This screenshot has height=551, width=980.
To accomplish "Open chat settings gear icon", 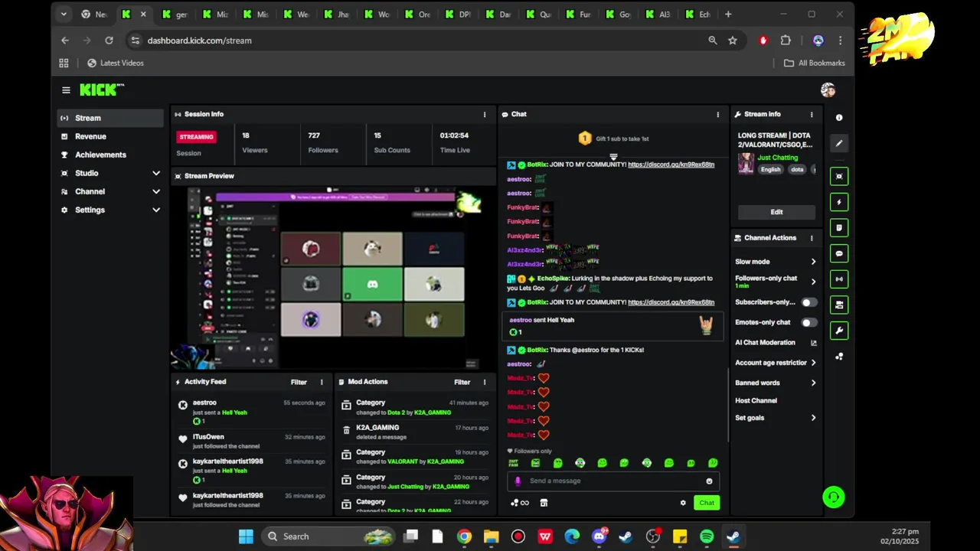I will [683, 503].
